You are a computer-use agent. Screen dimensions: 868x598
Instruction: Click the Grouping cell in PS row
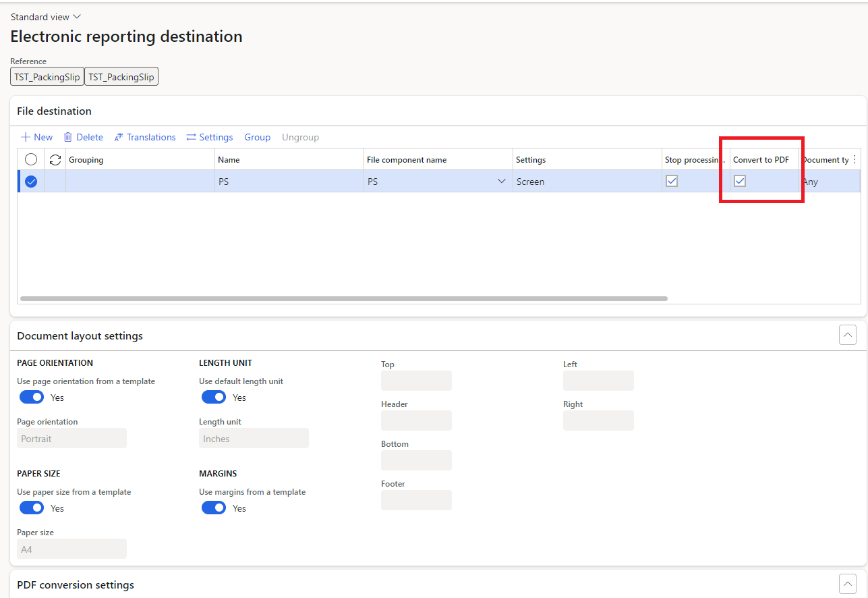(140, 181)
